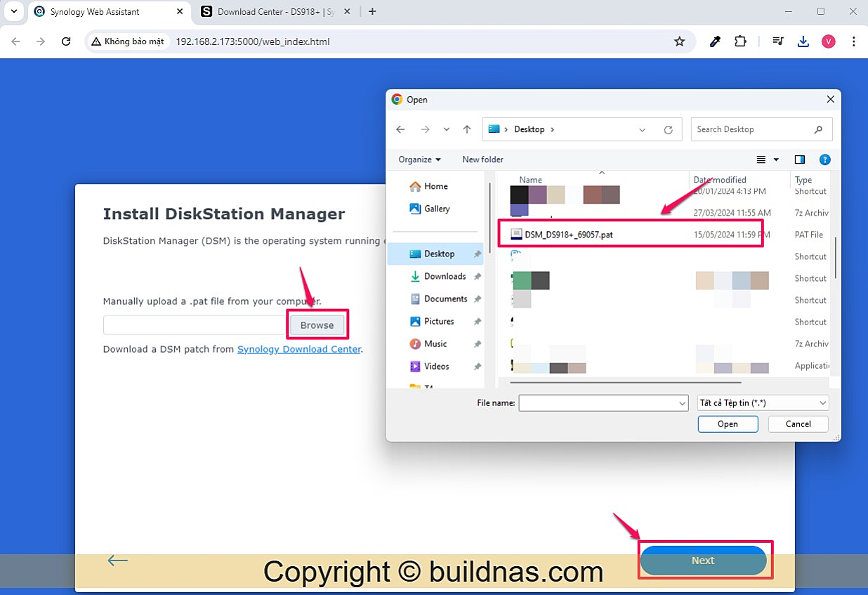Select Home in the navigation pane

436,186
